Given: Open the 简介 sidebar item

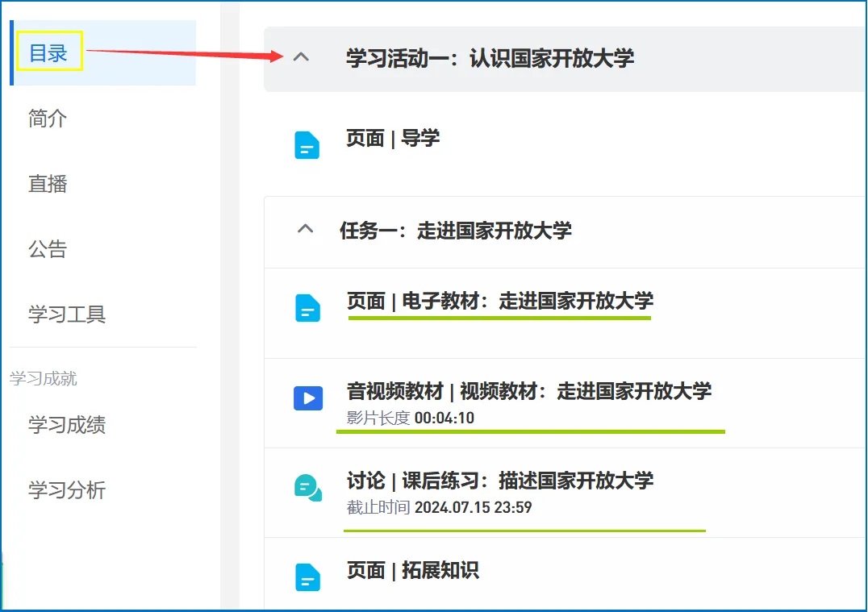Looking at the screenshot, I should click(x=48, y=119).
